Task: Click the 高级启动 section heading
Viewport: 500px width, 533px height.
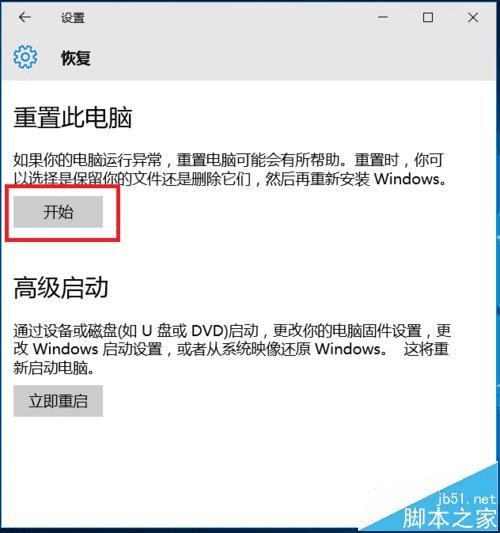Action: point(61,288)
